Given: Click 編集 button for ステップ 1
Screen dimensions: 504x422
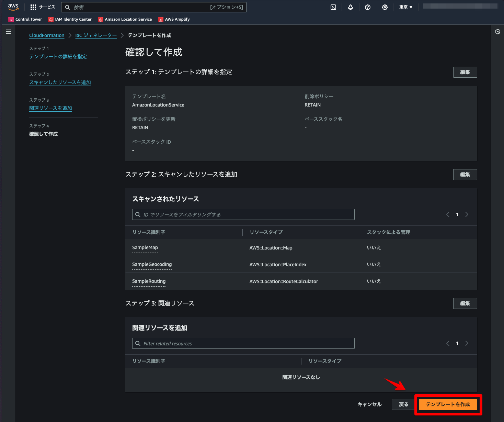Looking at the screenshot, I should coord(465,72).
